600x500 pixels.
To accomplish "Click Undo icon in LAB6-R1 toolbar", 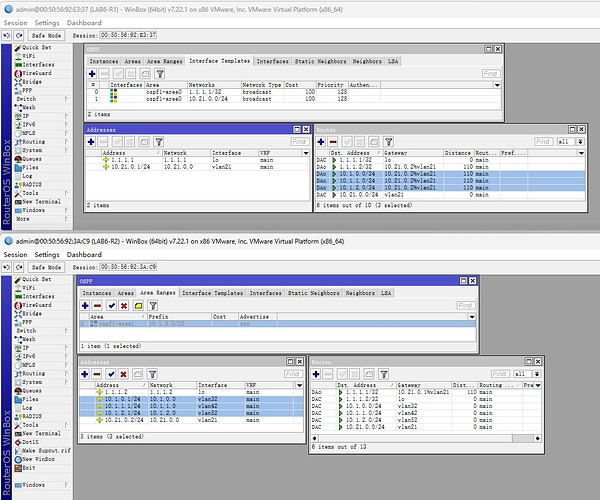I will coord(7,36).
